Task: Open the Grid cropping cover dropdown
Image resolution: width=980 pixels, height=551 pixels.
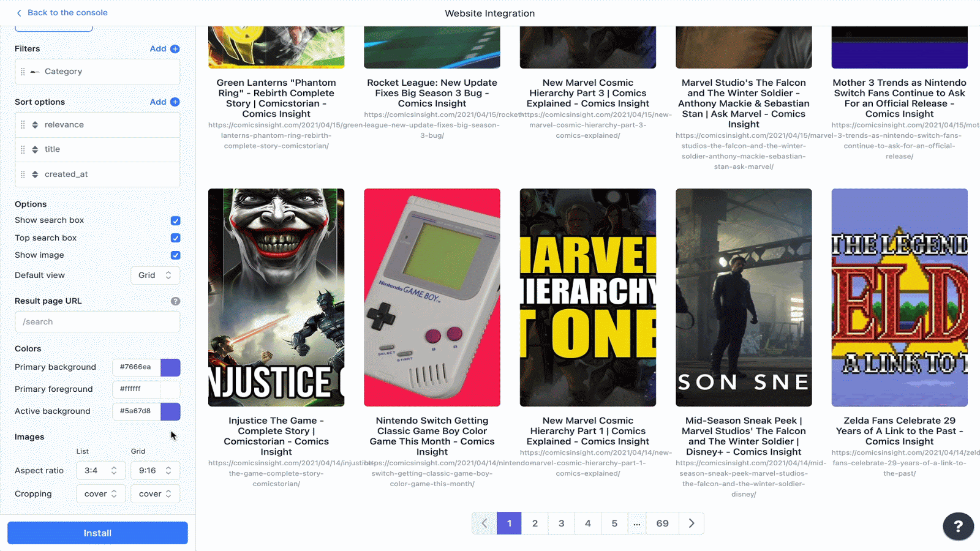Action: [156, 494]
